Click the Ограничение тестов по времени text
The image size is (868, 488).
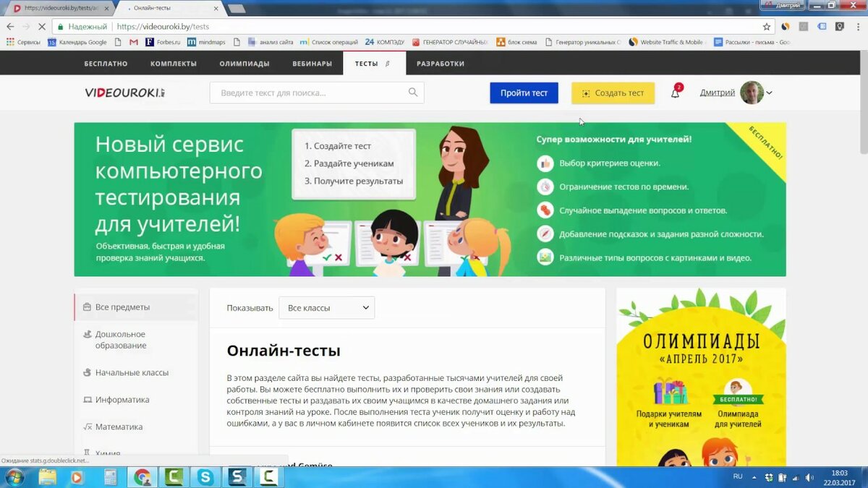click(x=624, y=187)
